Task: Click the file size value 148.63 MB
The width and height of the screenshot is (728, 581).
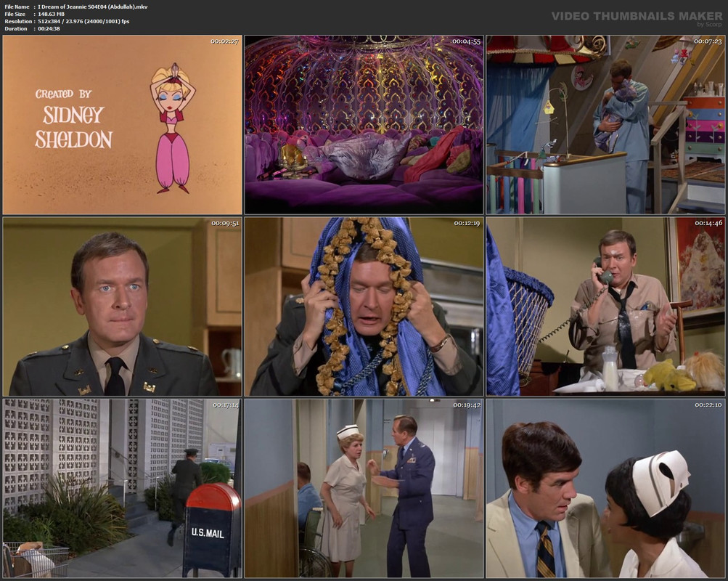Action: (51, 14)
